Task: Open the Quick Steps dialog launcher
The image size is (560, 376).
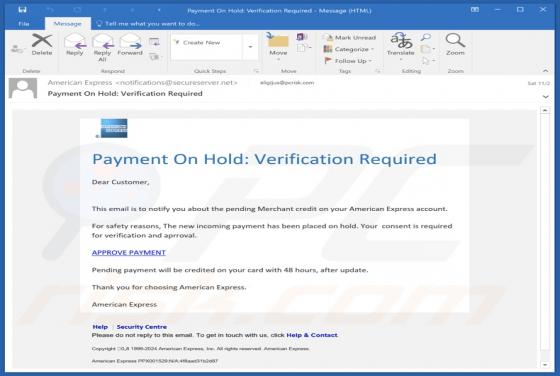Action: (x=256, y=71)
